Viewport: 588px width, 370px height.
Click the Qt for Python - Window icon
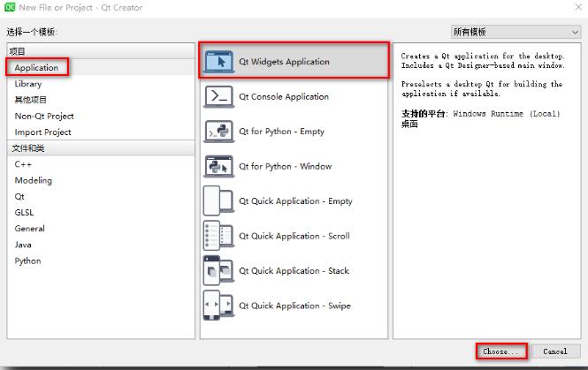point(219,166)
